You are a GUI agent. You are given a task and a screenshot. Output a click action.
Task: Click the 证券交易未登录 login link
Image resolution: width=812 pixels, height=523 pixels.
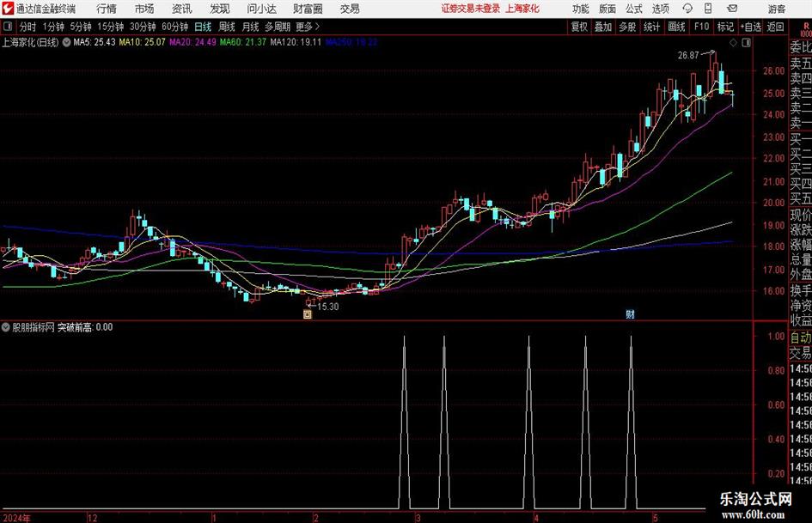(x=471, y=9)
